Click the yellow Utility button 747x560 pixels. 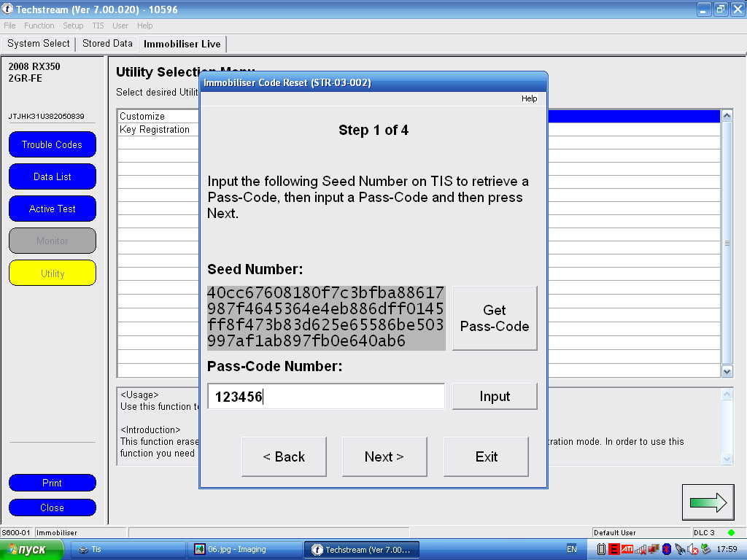pos(52,273)
